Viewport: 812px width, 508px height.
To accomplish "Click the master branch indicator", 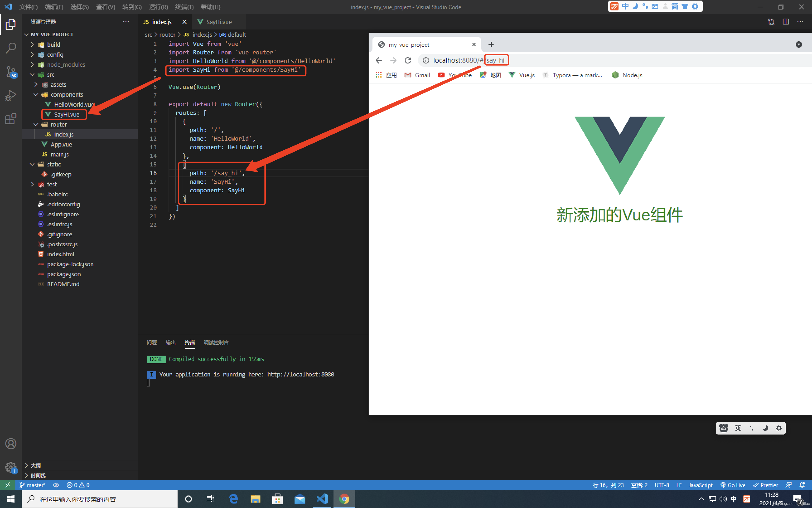I will [x=32, y=485].
